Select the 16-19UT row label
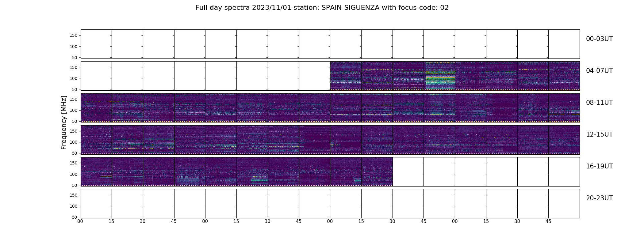The image size is (644, 245). coord(599,166)
